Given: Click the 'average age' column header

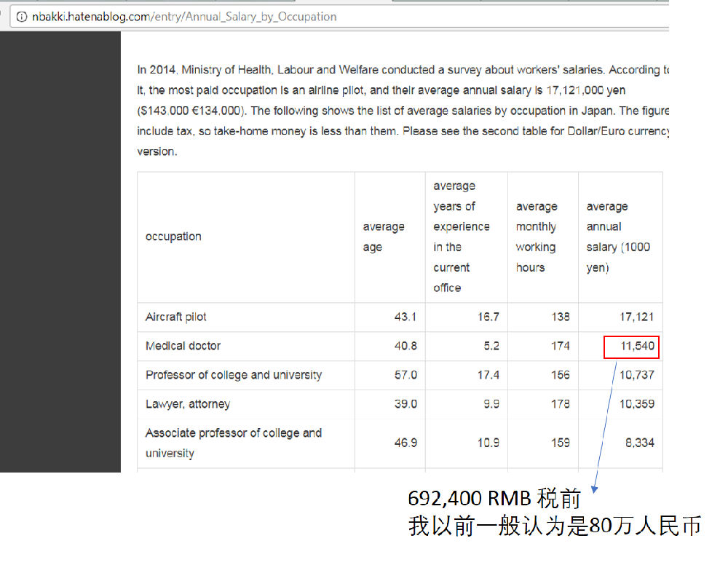Looking at the screenshot, I should [384, 237].
